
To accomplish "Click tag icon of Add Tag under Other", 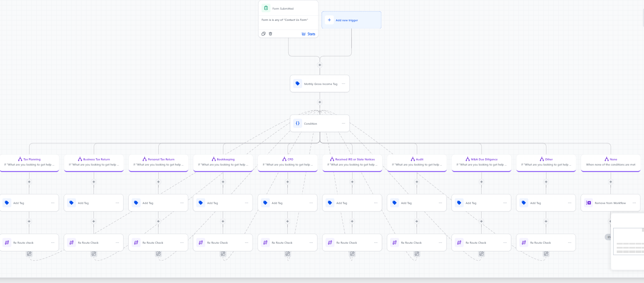I will pos(524,203).
